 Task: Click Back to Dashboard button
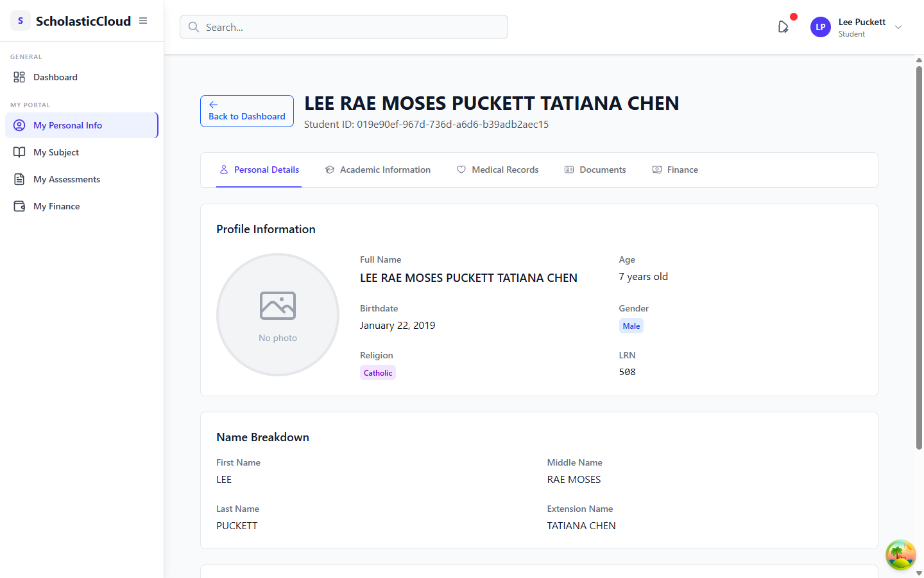(247, 111)
